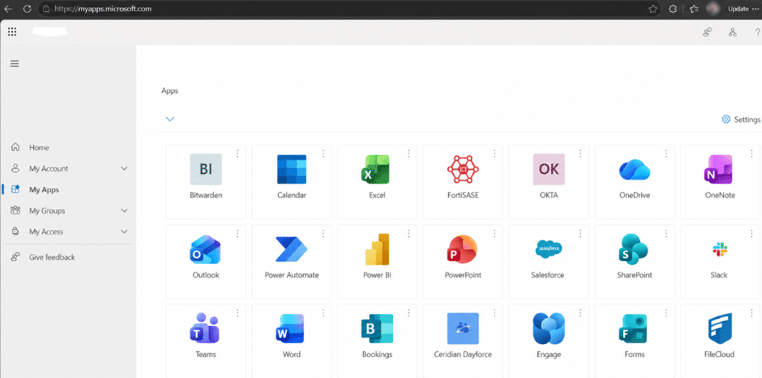Expand the My Account section
762x378 pixels.
point(124,169)
